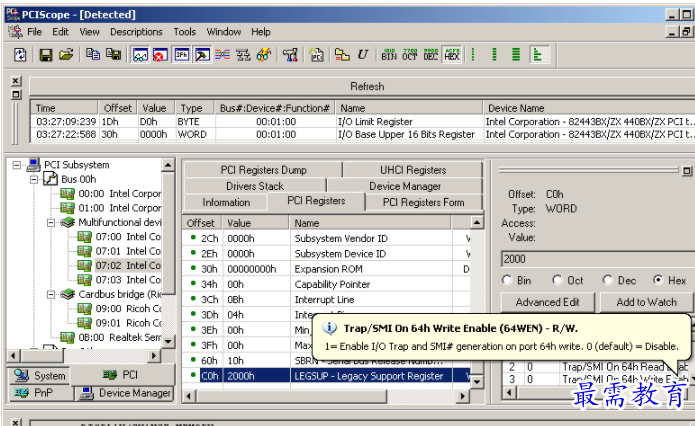
Task: Click the Copy toolbar icon
Action: tap(92, 55)
